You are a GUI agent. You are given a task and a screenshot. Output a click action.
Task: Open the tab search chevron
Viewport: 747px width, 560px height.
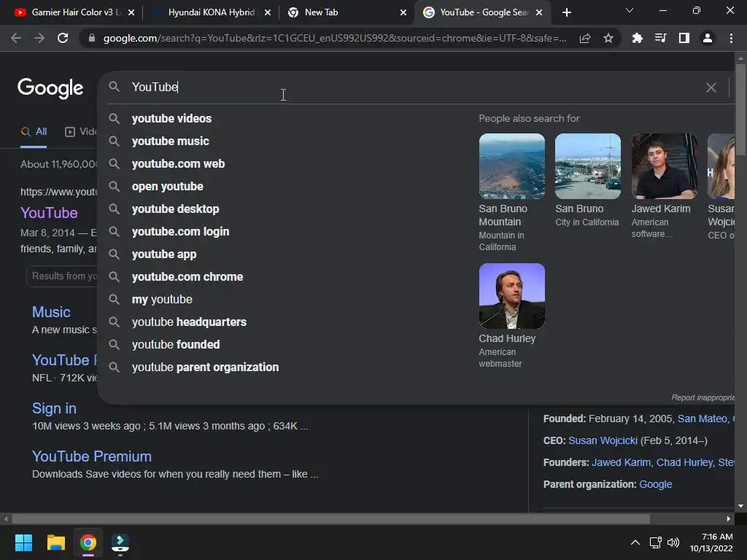pos(630,10)
